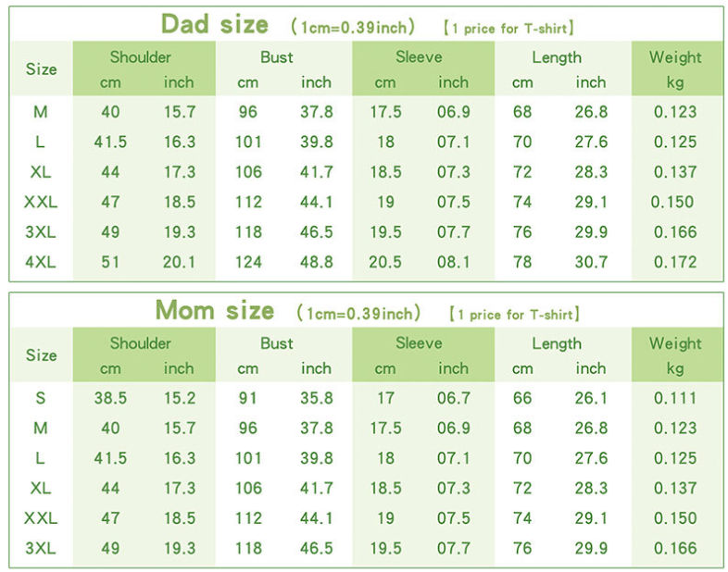Click sleeve value 20.5 in Dad table
728x572 pixels.
385,262
